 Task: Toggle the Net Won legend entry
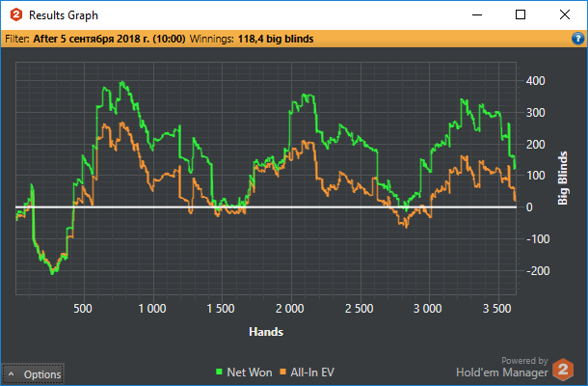click(244, 372)
